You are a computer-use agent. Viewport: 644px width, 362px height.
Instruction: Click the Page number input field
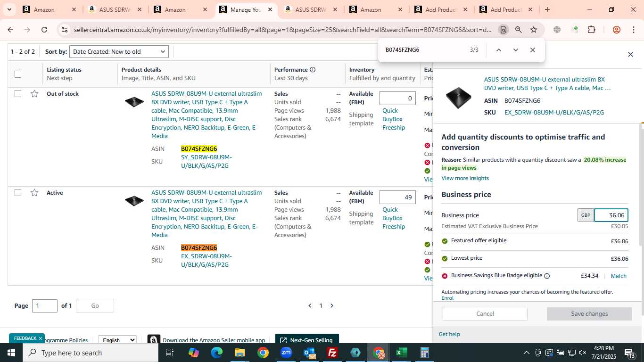coord(45,306)
